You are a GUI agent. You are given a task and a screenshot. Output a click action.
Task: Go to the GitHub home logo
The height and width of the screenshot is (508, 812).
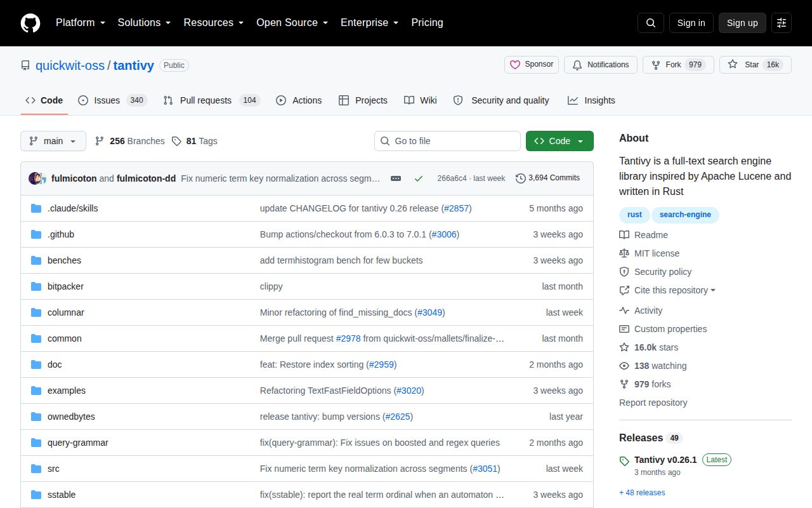click(x=30, y=23)
